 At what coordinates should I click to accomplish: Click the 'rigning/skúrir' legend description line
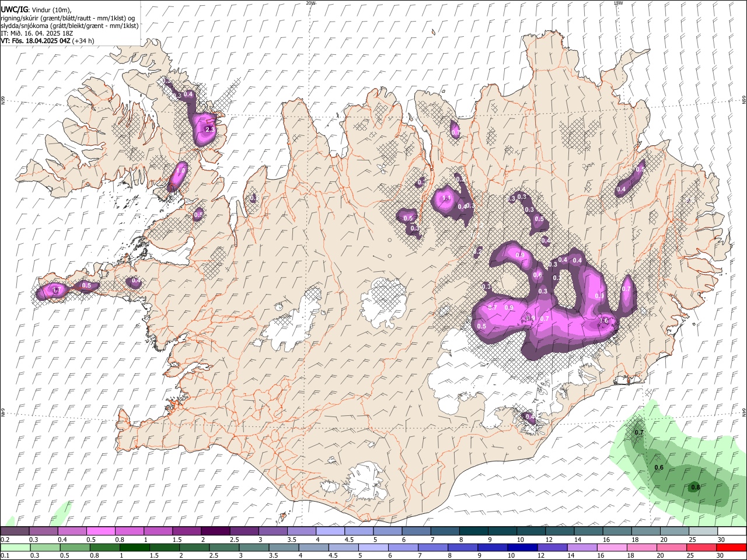pyautogui.click(x=68, y=18)
